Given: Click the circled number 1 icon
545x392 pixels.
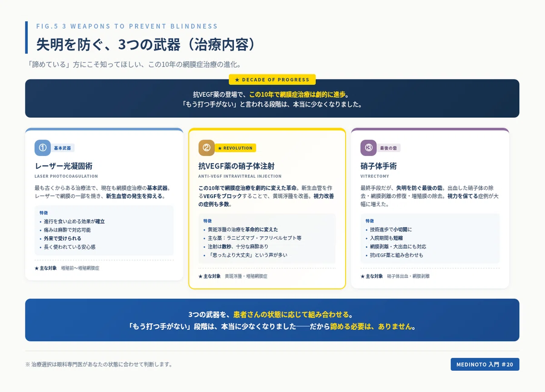Looking at the screenshot, I should click(43, 148).
